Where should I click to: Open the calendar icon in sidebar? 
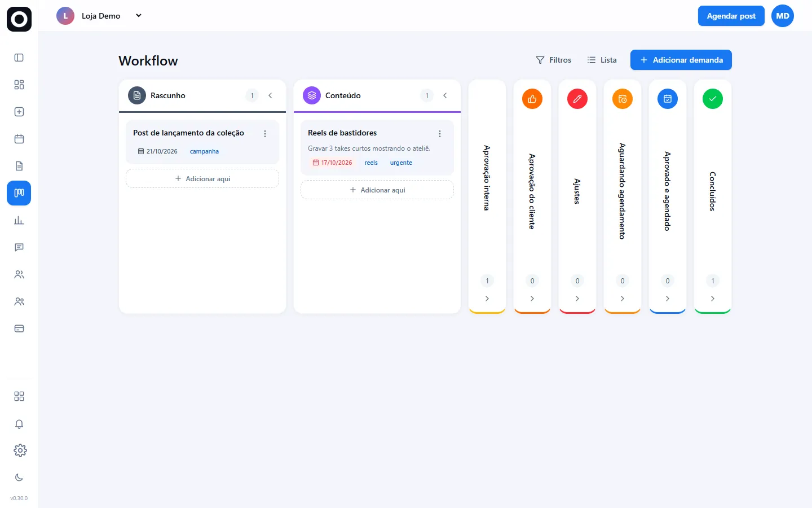click(x=19, y=139)
